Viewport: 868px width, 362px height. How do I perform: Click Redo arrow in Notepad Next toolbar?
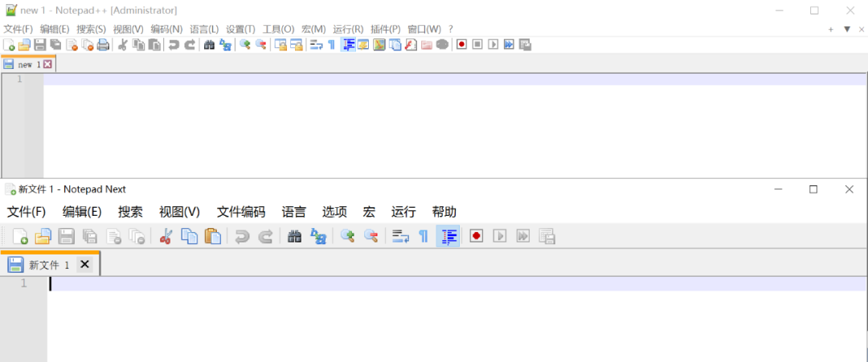point(266,236)
